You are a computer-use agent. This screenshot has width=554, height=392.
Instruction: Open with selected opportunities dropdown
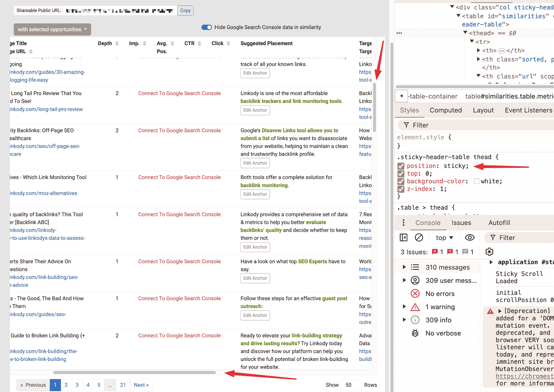pyautogui.click(x=52, y=29)
